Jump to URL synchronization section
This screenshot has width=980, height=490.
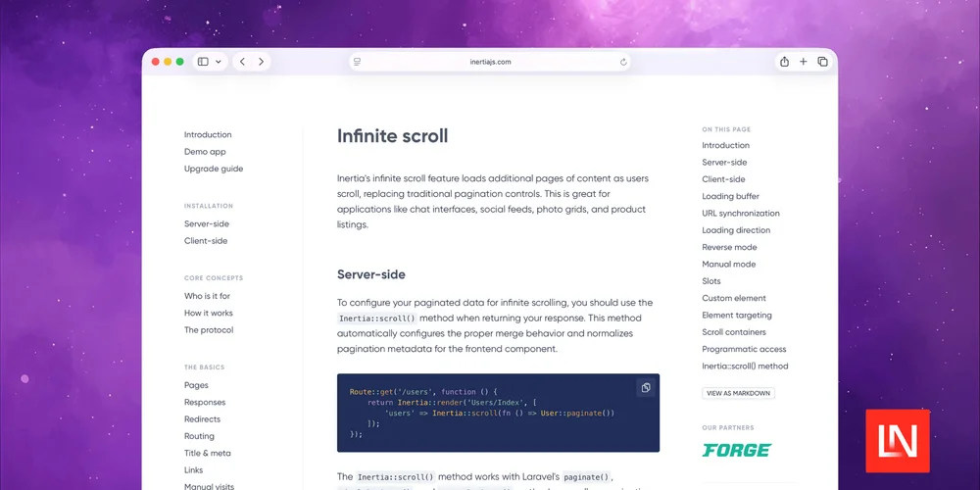pyautogui.click(x=741, y=213)
